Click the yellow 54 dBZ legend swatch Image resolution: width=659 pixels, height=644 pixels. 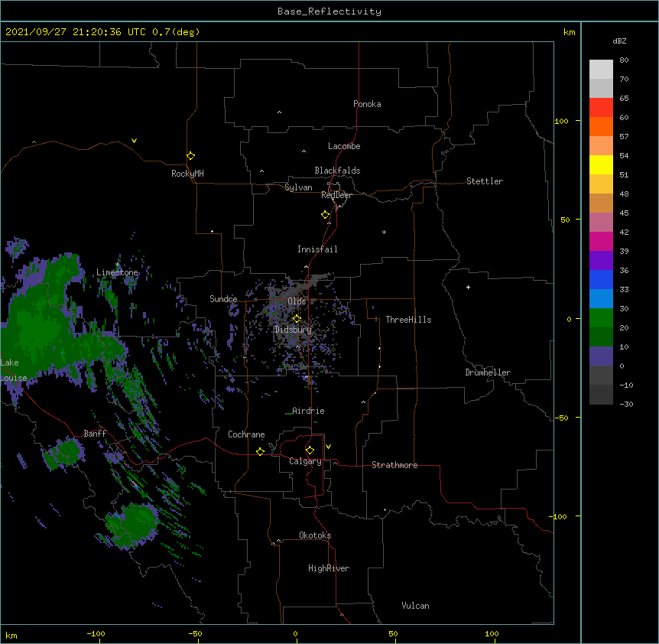click(601, 164)
